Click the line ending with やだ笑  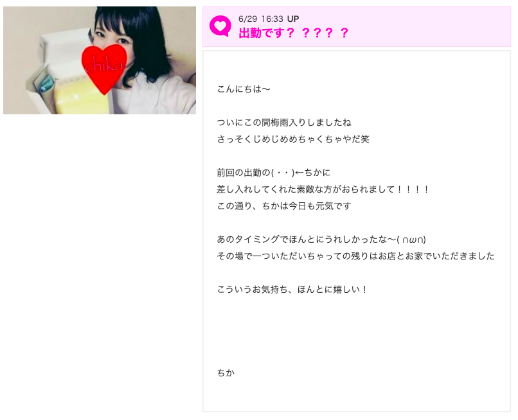[x=293, y=139]
